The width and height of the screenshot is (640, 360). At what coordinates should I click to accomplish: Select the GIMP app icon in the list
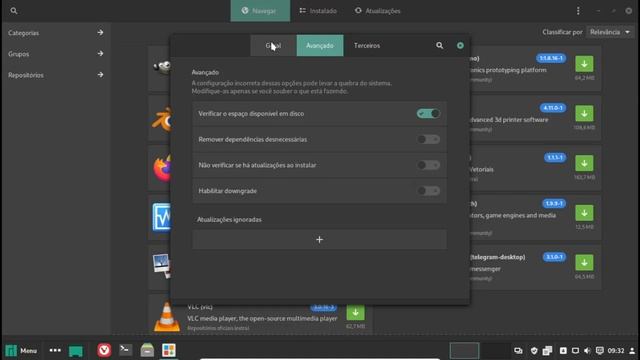click(162, 67)
